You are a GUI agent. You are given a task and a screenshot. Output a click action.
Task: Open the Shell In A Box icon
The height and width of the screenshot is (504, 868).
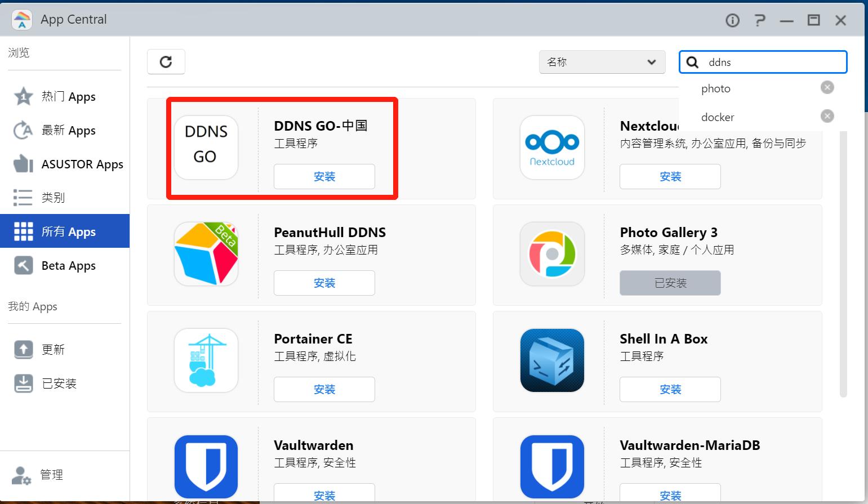tap(552, 360)
